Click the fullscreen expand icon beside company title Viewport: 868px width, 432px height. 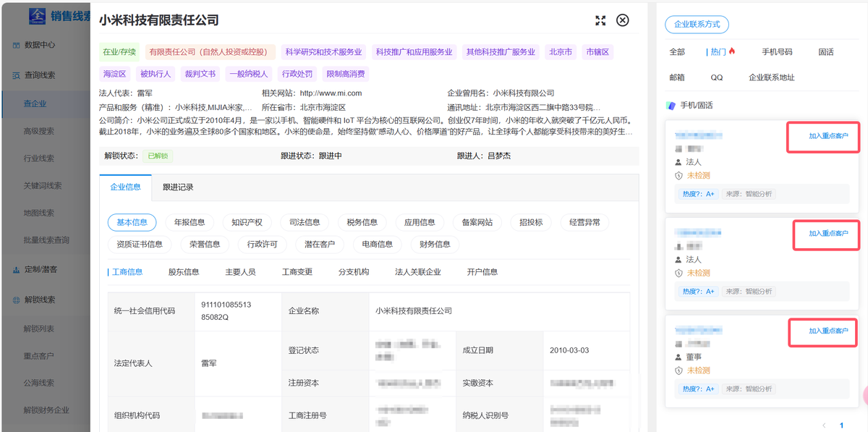[600, 20]
